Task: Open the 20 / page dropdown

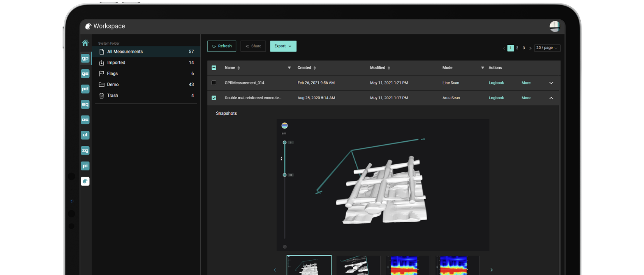Action: 547,48
